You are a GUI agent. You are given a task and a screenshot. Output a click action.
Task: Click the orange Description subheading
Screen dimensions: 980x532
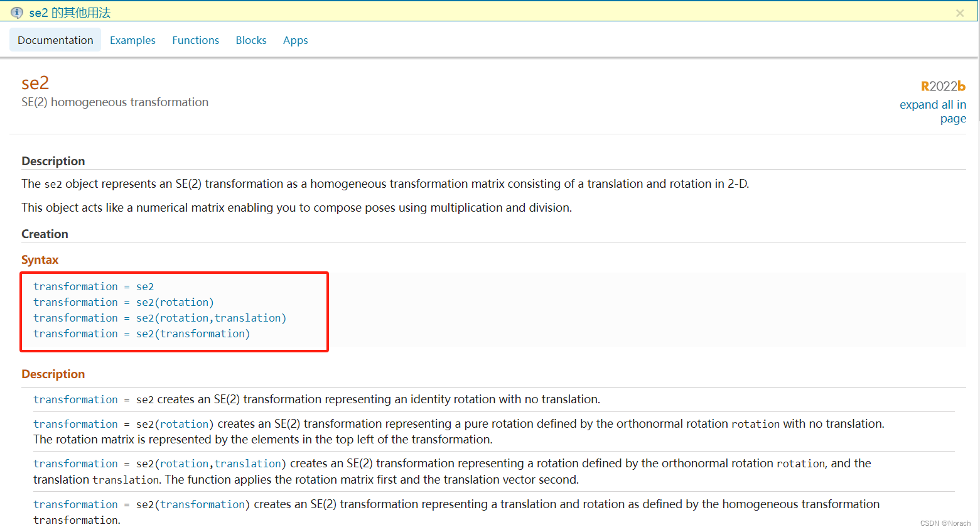pyautogui.click(x=53, y=374)
